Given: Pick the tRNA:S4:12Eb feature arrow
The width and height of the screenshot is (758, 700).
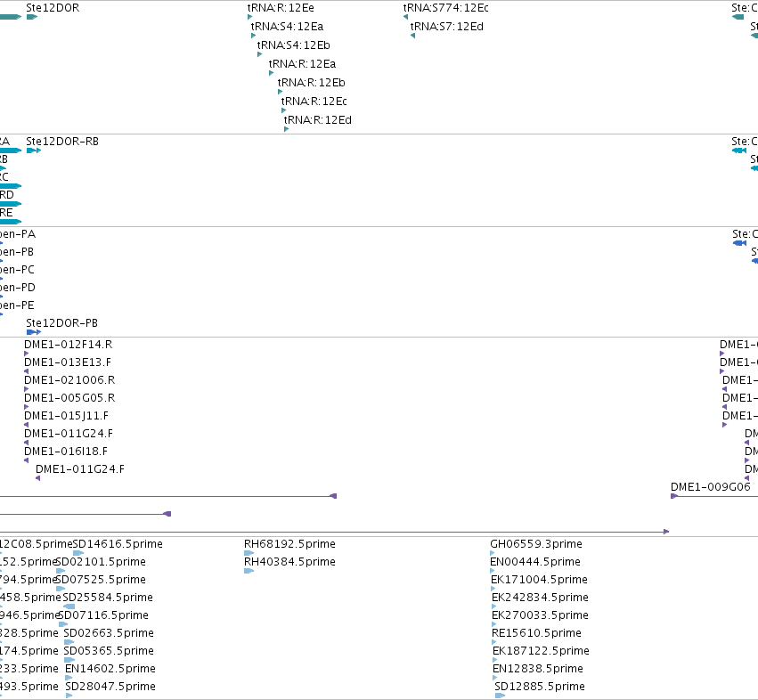Looking at the screenshot, I should [259, 54].
